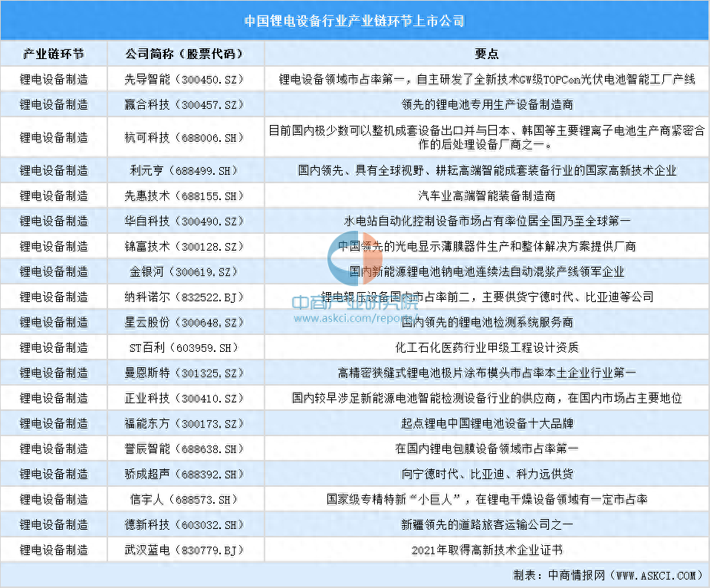Click 先导智能（300450.SZ） cell
710x588 pixels.
[x=186, y=80]
